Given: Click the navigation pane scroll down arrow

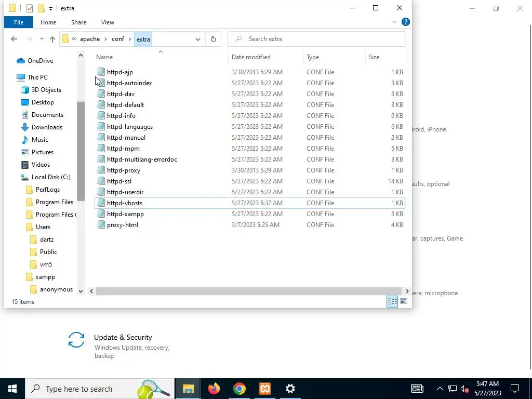Looking at the screenshot, I should point(81,291).
